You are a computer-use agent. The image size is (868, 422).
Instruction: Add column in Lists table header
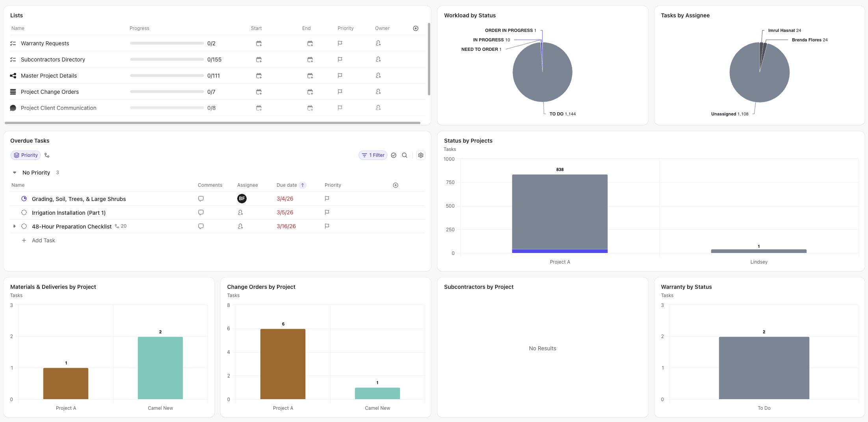pos(416,28)
